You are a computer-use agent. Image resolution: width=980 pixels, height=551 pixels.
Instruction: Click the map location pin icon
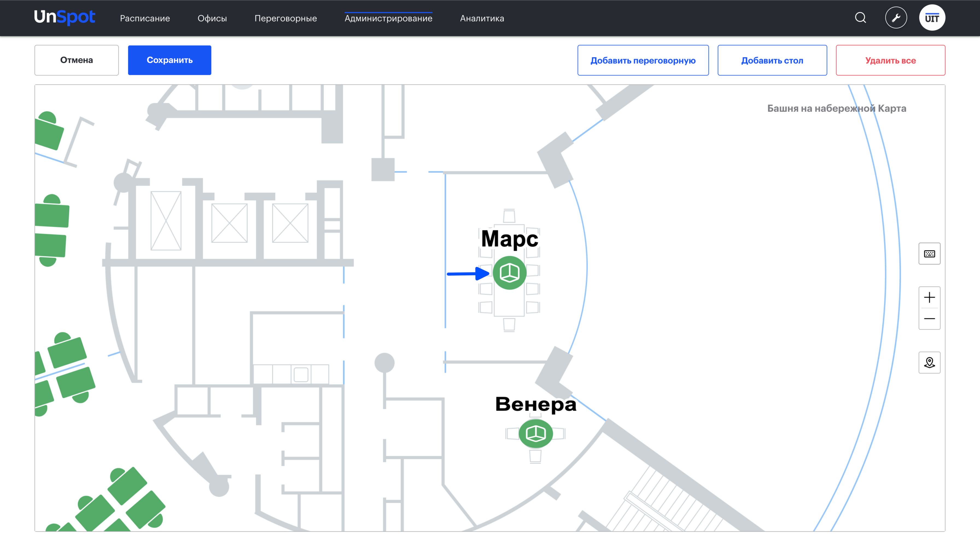point(929,362)
